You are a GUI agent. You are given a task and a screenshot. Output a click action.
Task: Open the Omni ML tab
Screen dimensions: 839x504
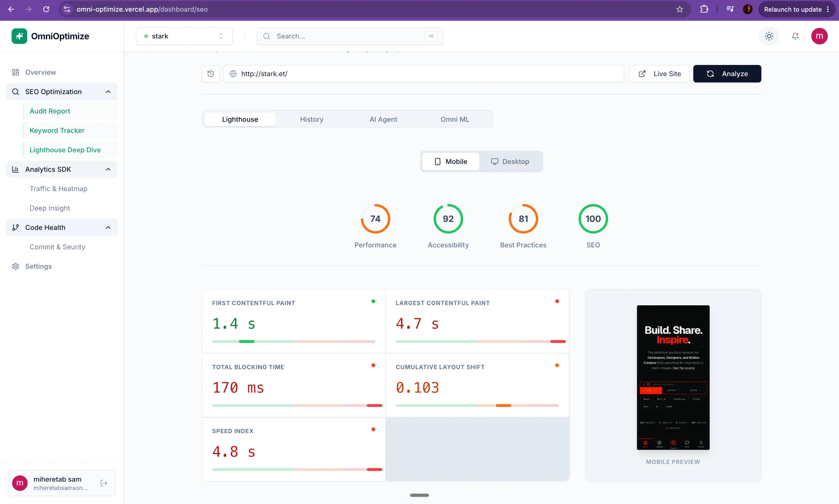coord(455,119)
